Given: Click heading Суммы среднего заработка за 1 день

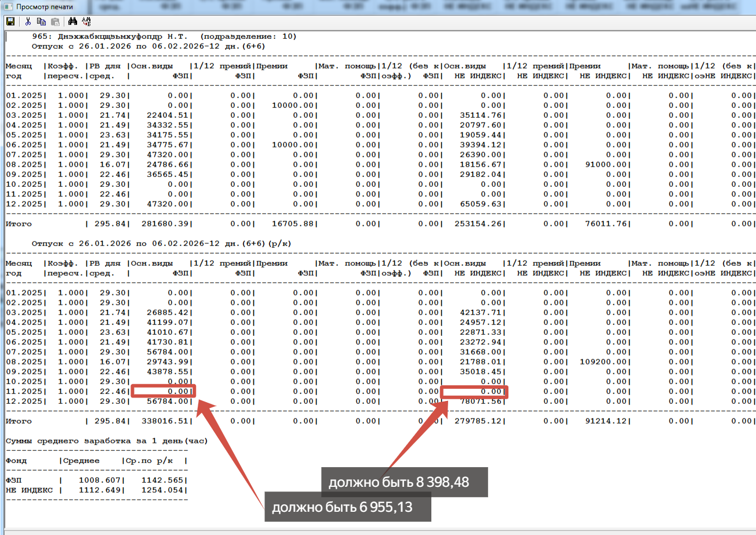Looking at the screenshot, I should click(106, 441).
